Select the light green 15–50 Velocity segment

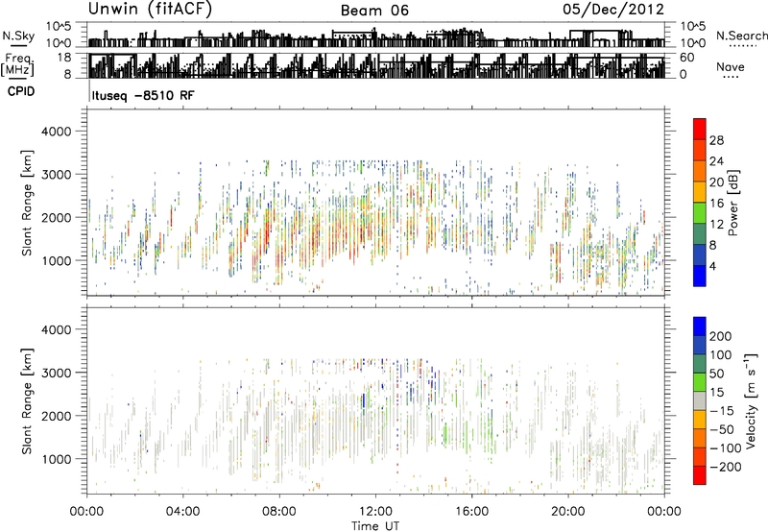[700, 382]
